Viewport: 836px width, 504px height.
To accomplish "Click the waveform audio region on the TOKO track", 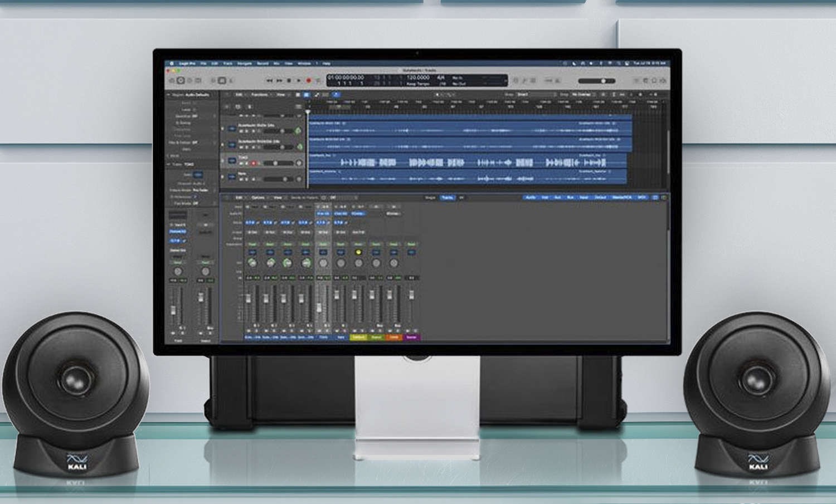I will click(467, 162).
